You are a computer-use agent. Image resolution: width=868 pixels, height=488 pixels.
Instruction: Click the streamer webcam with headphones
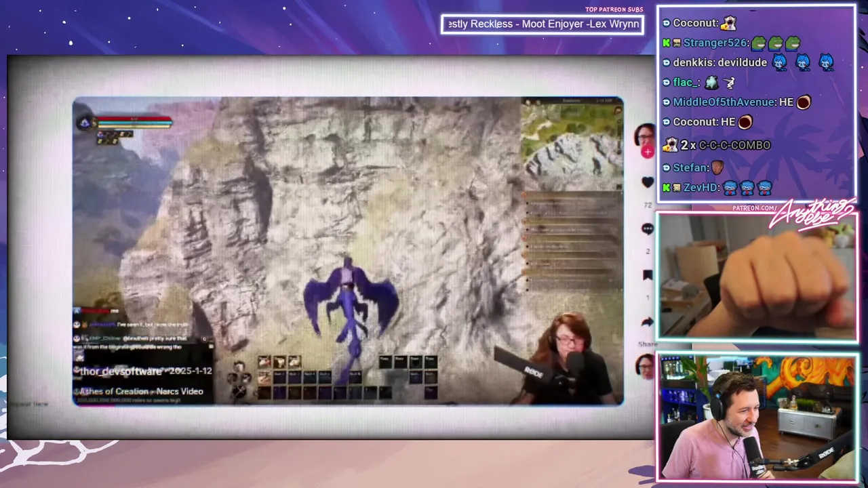coord(757,416)
